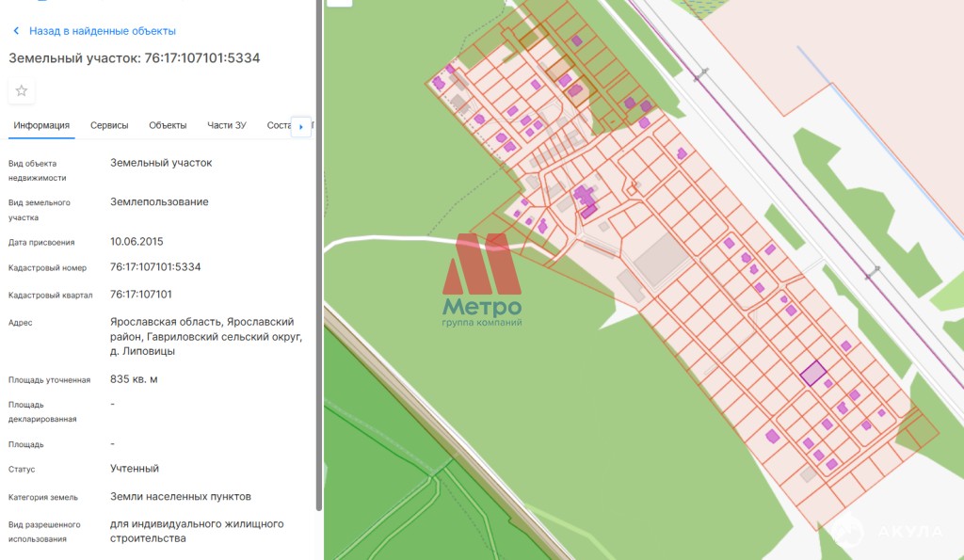The image size is (964, 560).
Task: Click the heading Земельный участок: 76:17:107101:5334
Action: 135,58
